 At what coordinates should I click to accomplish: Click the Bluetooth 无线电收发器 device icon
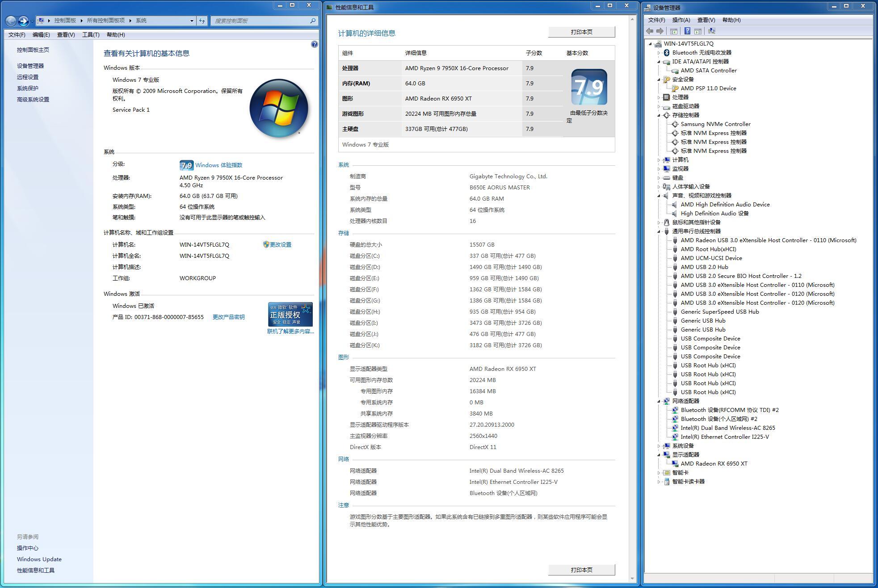point(666,53)
